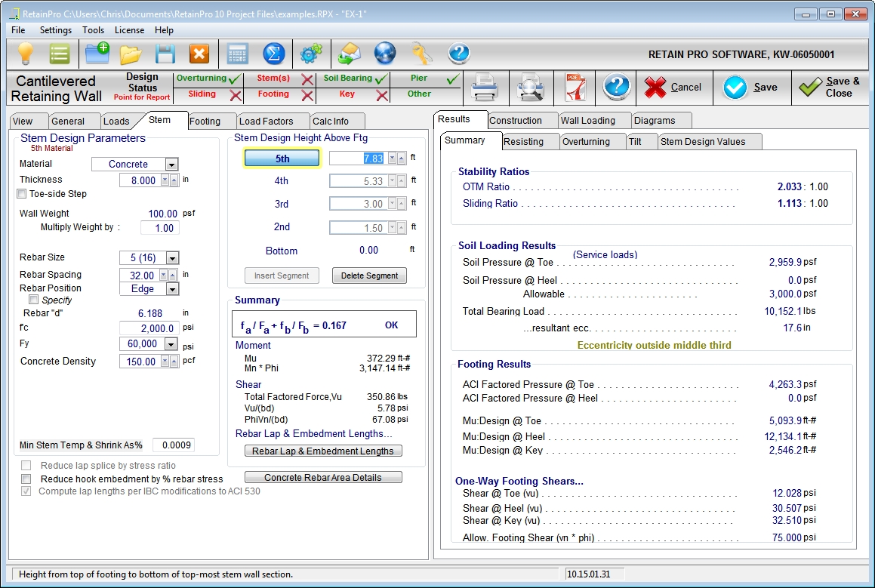
Task: Open the Overturning results tab
Action: coord(592,142)
